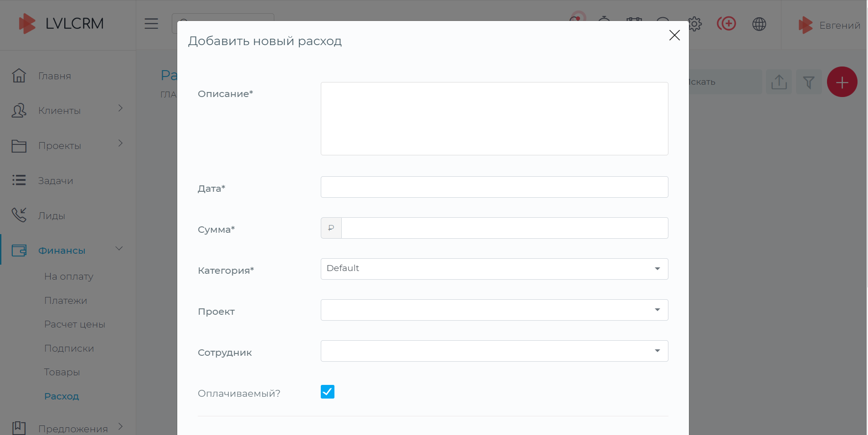The image size is (868, 435).
Task: Open the Сотрудник dropdown
Action: (x=494, y=351)
